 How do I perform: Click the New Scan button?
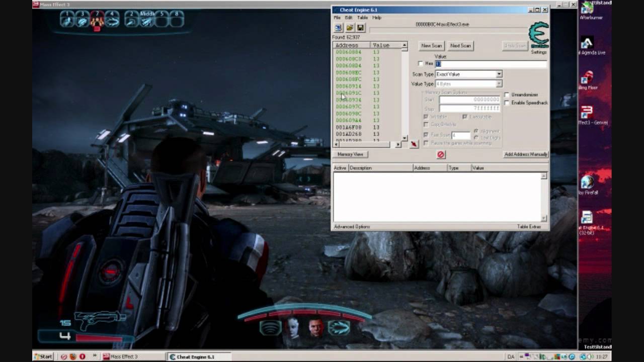pos(431,45)
